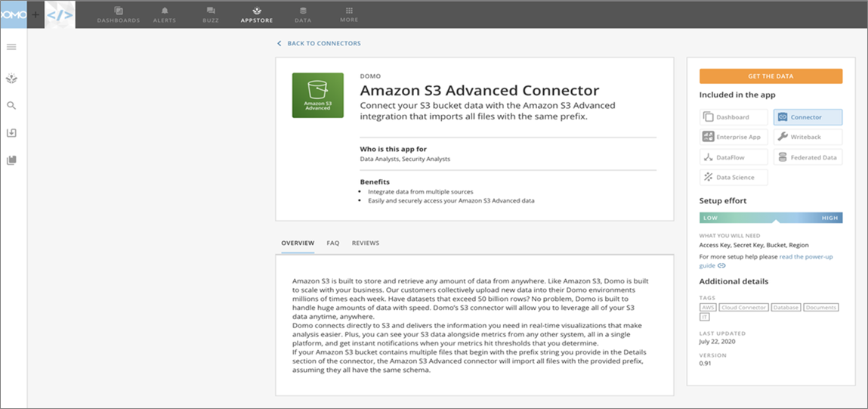Open the Buzz chat navigation item
Screen dimensions: 868x409
pos(210,15)
